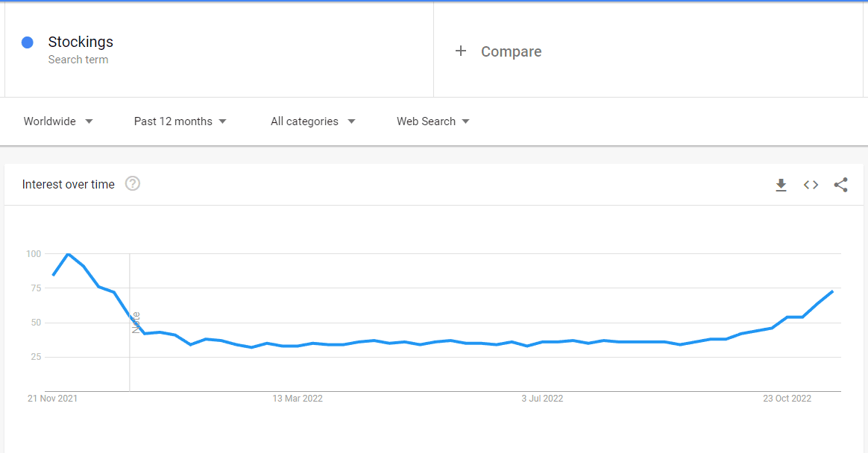The height and width of the screenshot is (453, 868).
Task: Click the 21 Nov 2021 axis label
Action: point(53,399)
